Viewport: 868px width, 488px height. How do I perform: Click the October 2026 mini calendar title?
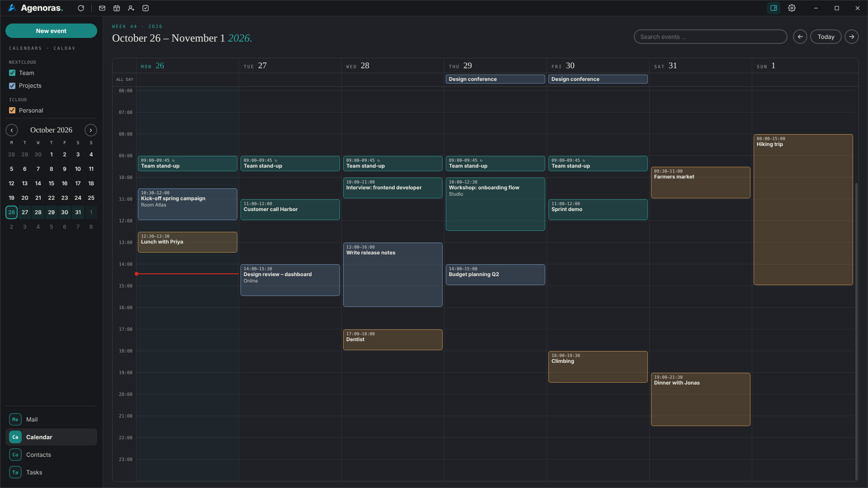click(51, 130)
